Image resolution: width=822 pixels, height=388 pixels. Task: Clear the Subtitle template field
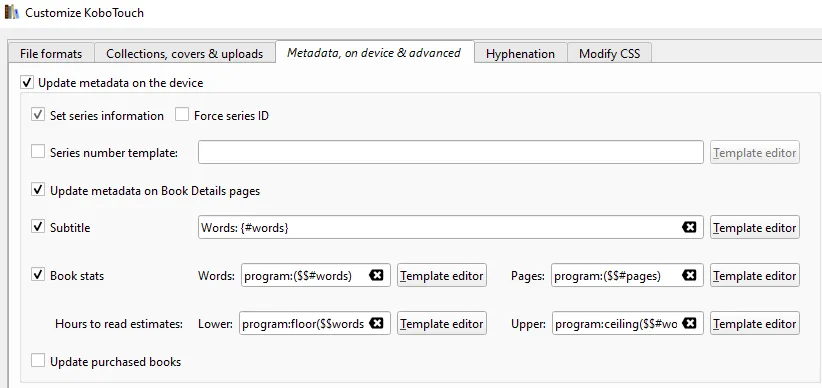[x=689, y=228]
